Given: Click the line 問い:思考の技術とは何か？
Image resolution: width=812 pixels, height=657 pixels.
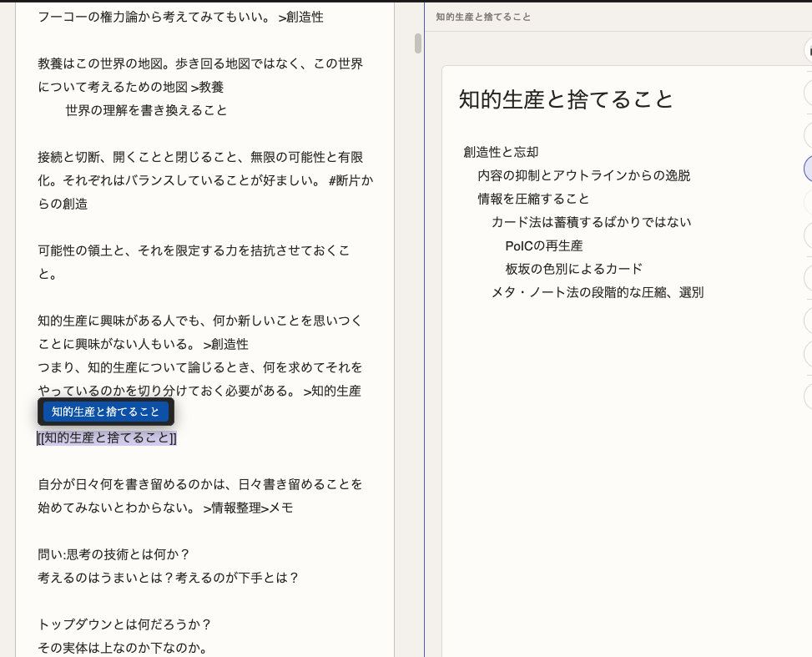Looking at the screenshot, I should coord(114,554).
